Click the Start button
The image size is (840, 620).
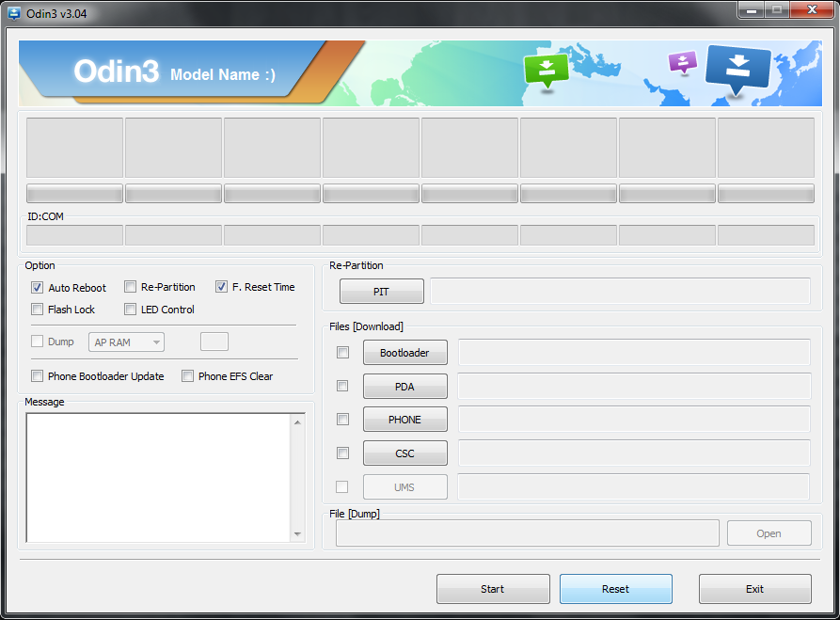[493, 589]
